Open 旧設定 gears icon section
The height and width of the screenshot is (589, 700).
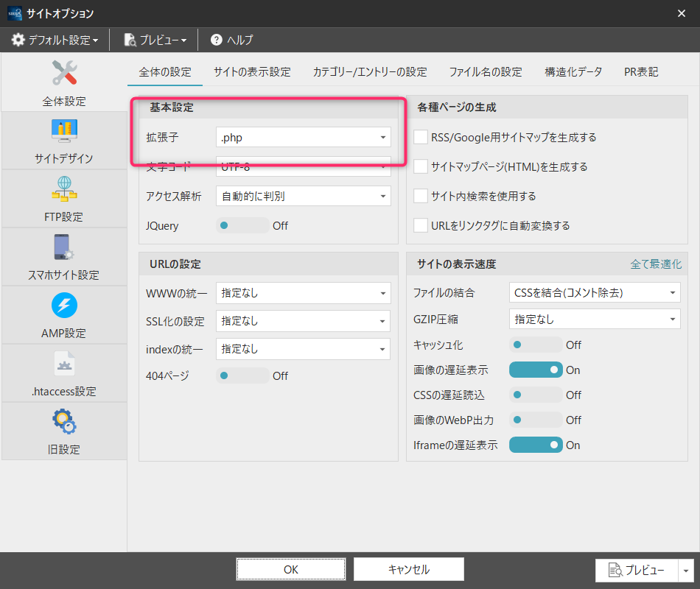pos(64,422)
